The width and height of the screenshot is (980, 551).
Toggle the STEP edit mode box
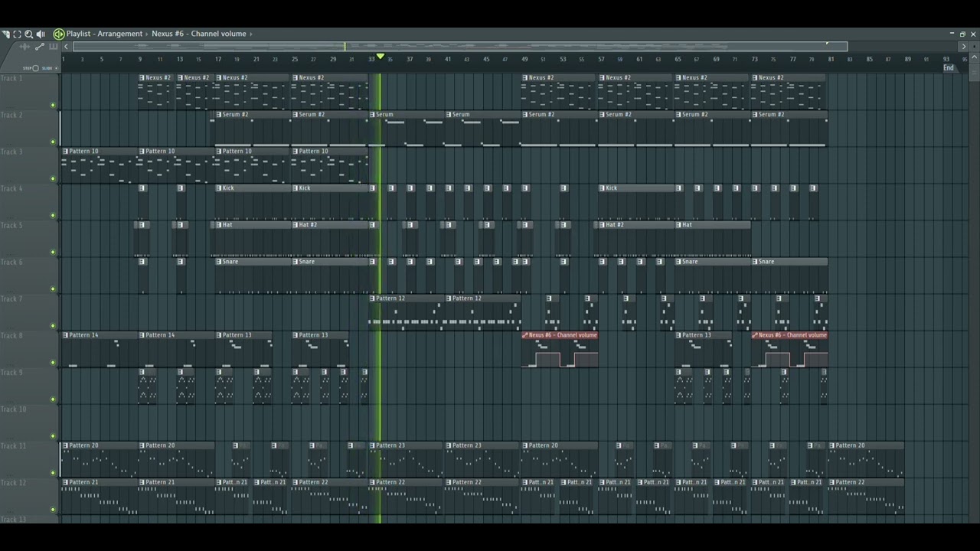pyautogui.click(x=35, y=68)
